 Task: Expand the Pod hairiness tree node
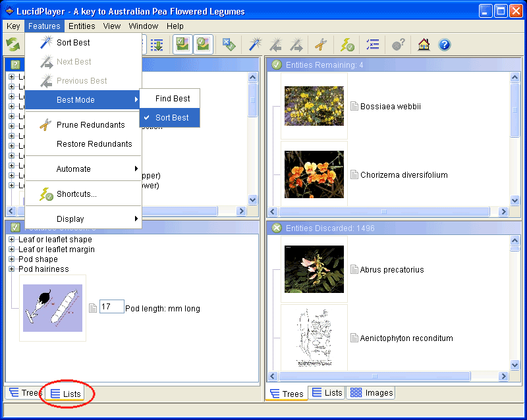click(x=12, y=269)
